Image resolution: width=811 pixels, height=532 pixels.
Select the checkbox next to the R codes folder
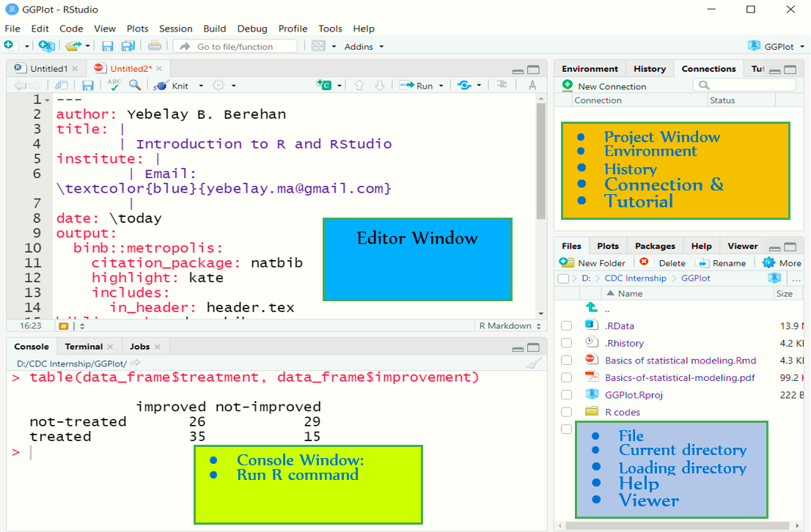565,411
